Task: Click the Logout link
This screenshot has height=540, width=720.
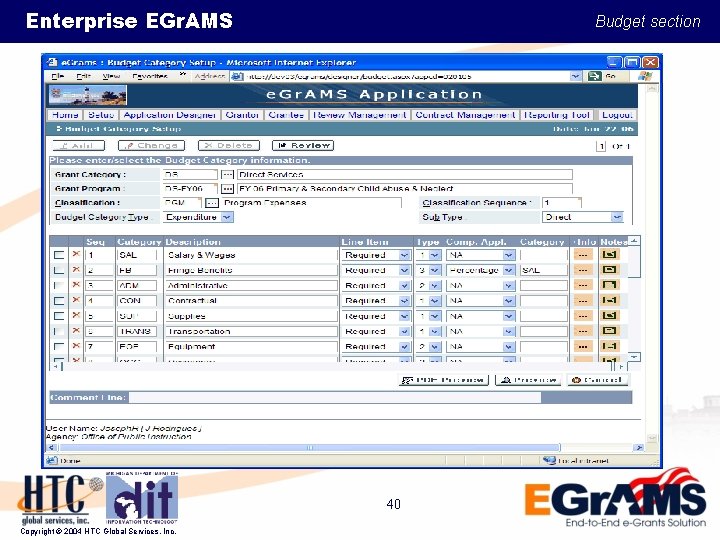Action: 617,115
